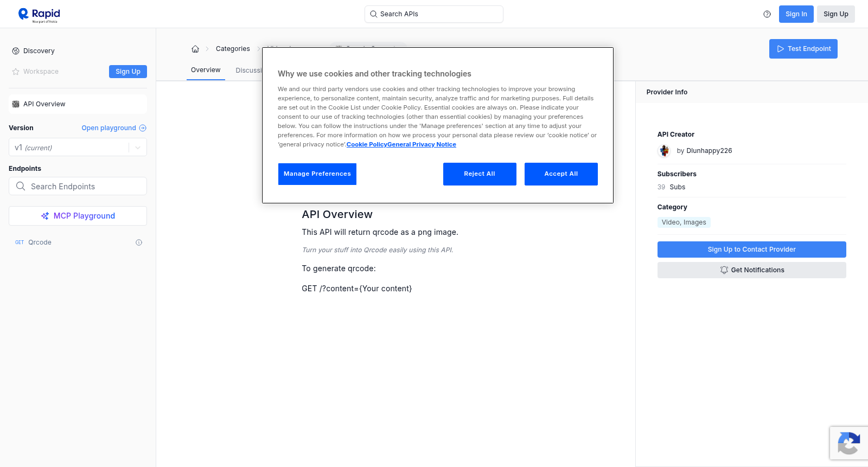868x467 pixels.
Task: Open the Cookie Policy link
Action: pos(367,144)
